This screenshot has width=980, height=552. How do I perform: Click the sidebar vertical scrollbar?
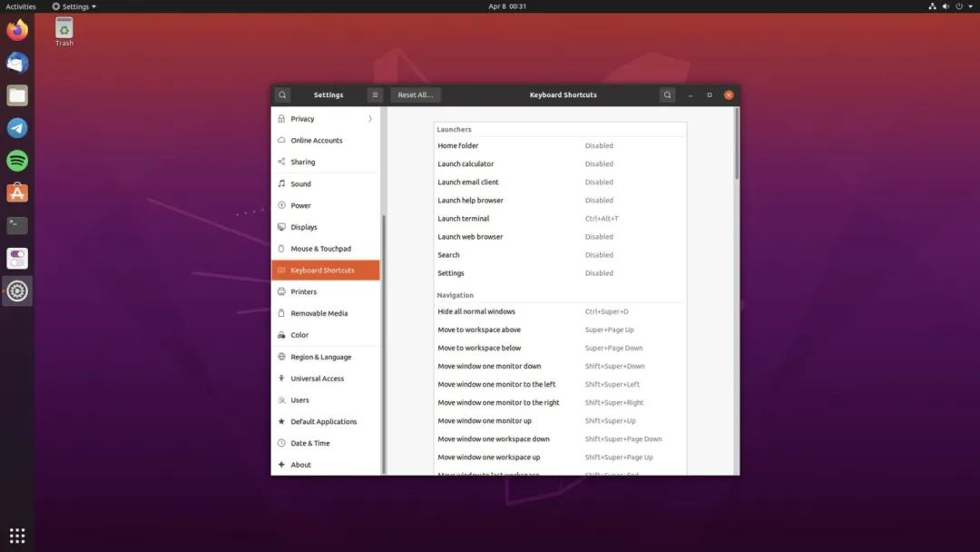click(x=384, y=344)
